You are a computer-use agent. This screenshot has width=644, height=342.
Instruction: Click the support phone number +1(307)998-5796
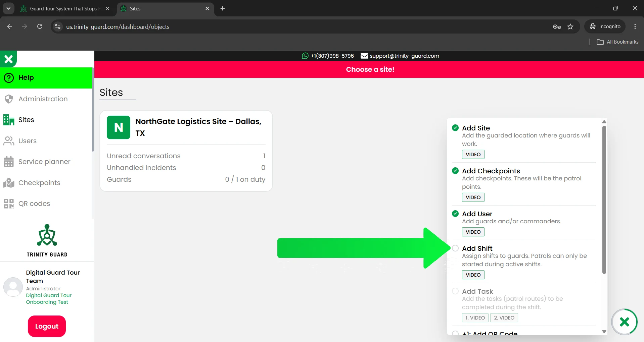coord(332,56)
